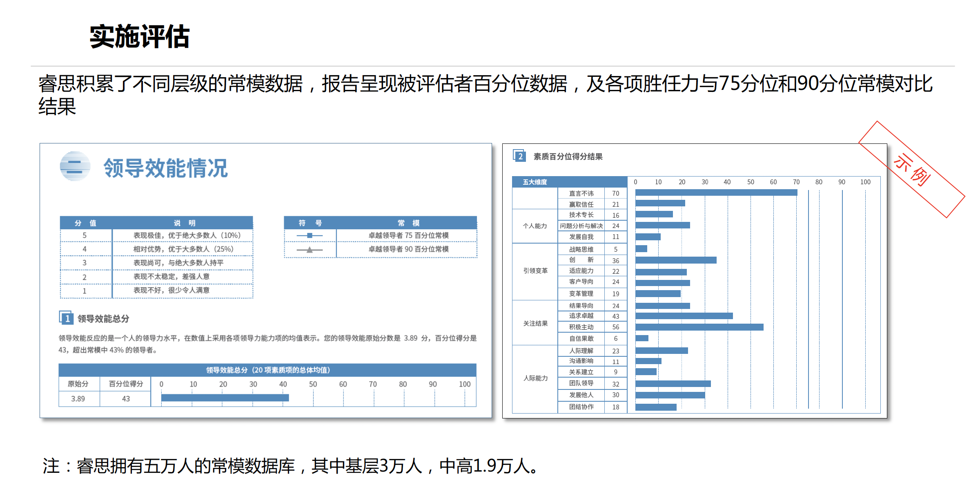The height and width of the screenshot is (501, 980).
Task: Click the score 70 in the 直言不讳 row
Action: pos(616,193)
